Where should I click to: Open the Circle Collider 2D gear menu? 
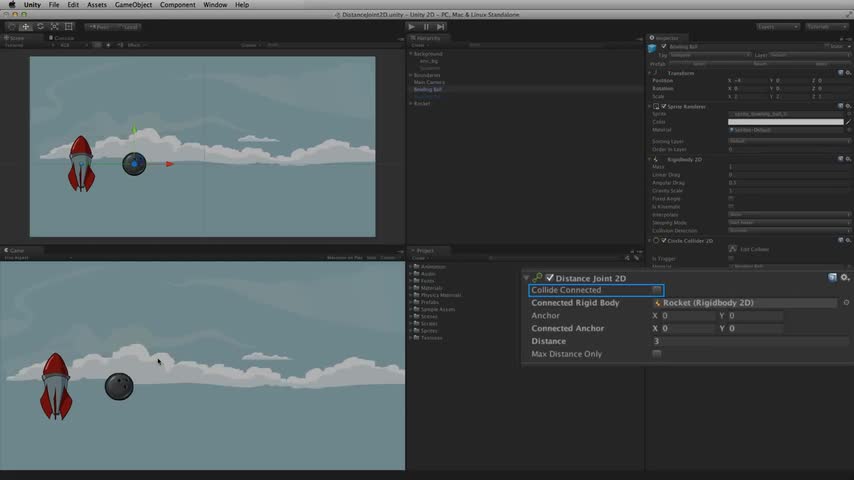848,240
